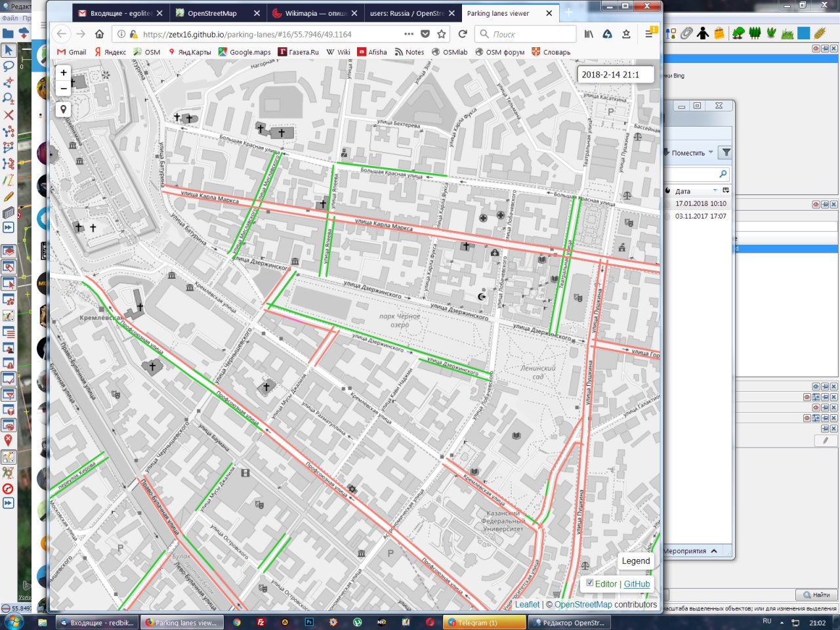
Task: Click the filter funnel icon
Action: coord(726,153)
